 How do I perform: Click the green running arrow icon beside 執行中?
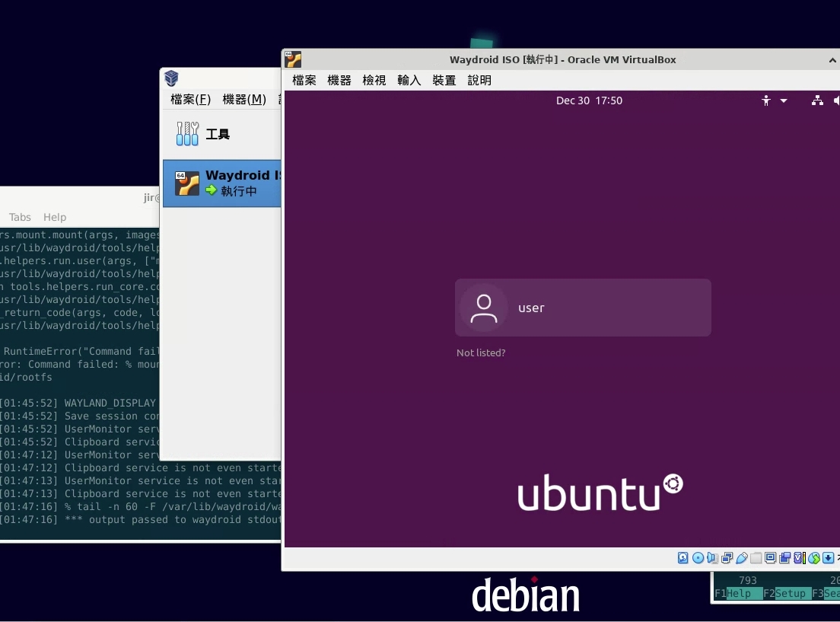(x=211, y=190)
